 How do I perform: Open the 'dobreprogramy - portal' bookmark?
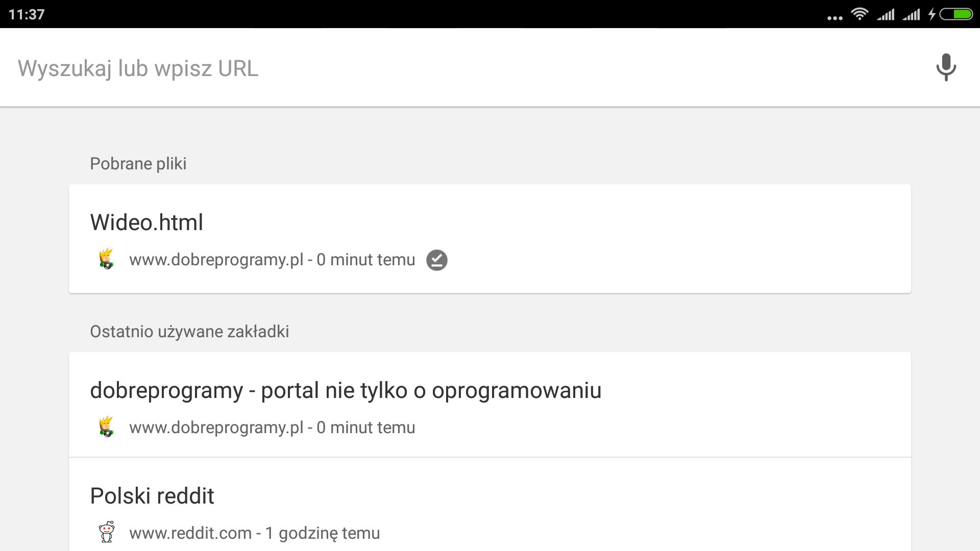coord(346,390)
